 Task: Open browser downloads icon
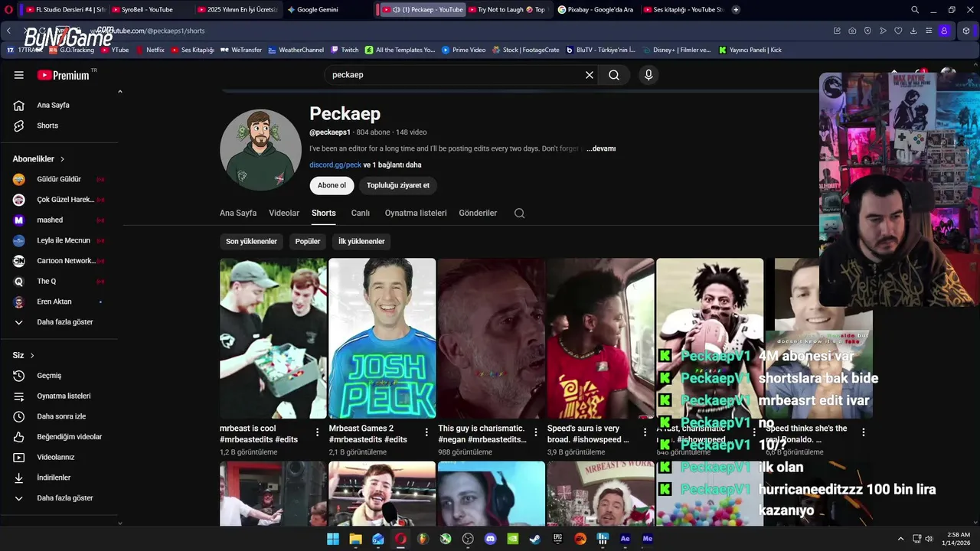[x=913, y=31]
